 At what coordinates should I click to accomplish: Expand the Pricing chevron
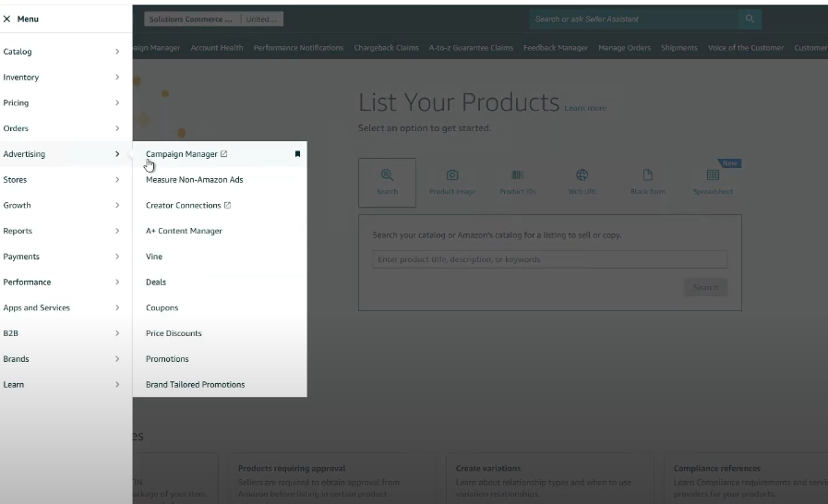click(117, 102)
